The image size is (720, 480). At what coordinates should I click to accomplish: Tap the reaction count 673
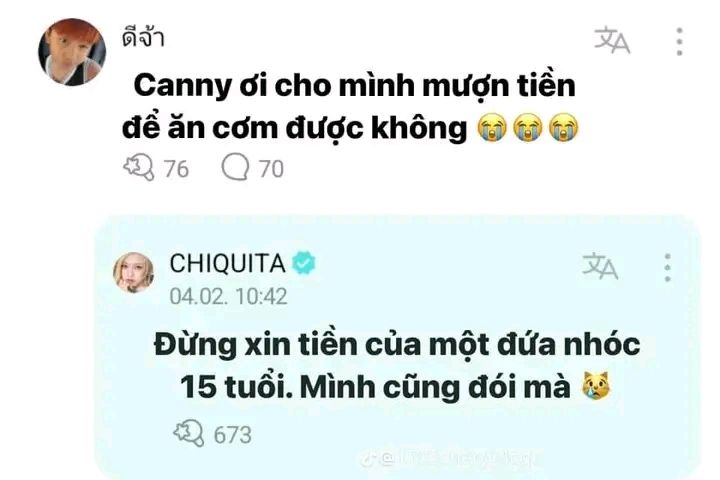pyautogui.click(x=233, y=435)
